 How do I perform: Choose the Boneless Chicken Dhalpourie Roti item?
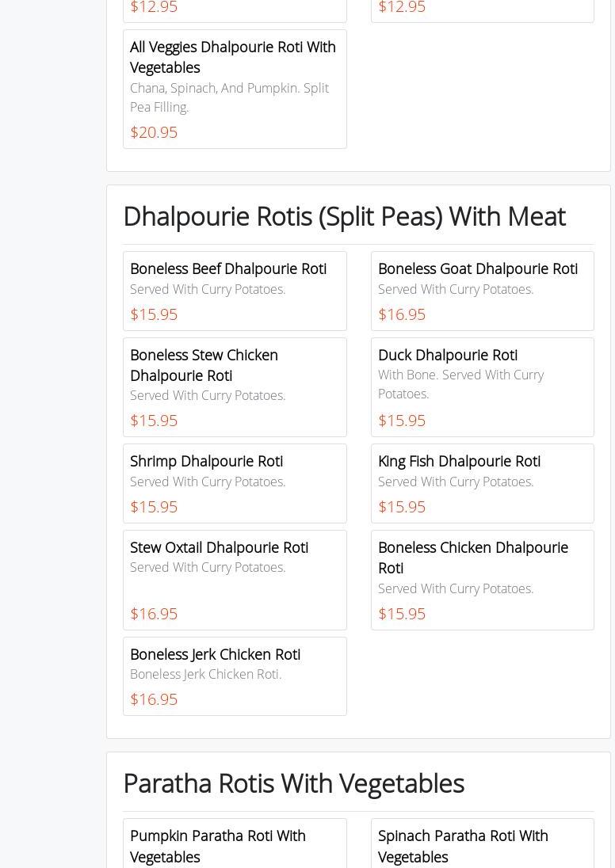point(472,558)
